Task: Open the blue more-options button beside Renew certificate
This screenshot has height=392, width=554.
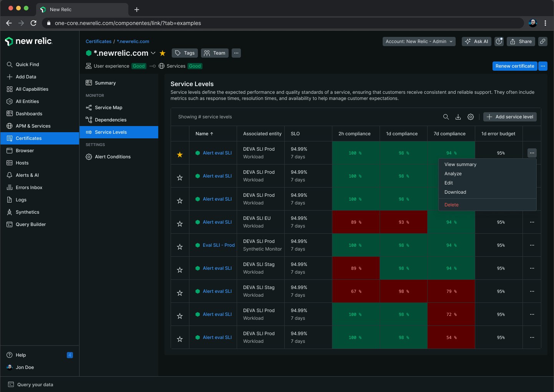Action: 543,66
